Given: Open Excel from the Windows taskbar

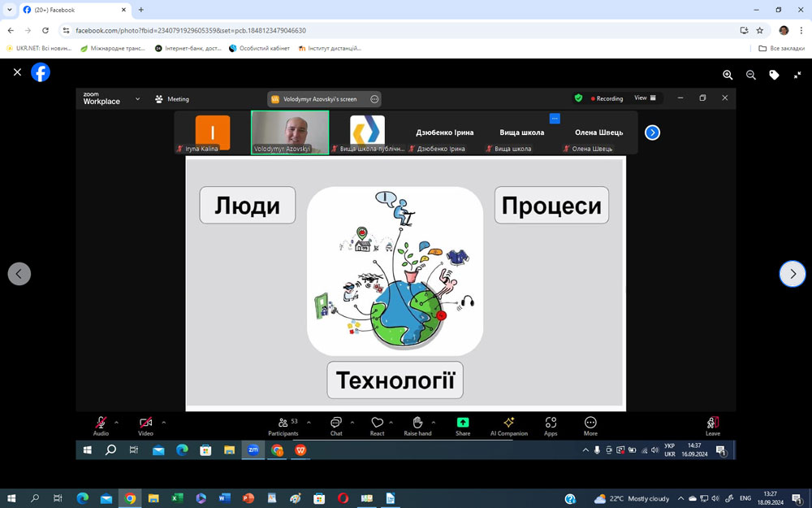Looking at the screenshot, I should tap(177, 498).
